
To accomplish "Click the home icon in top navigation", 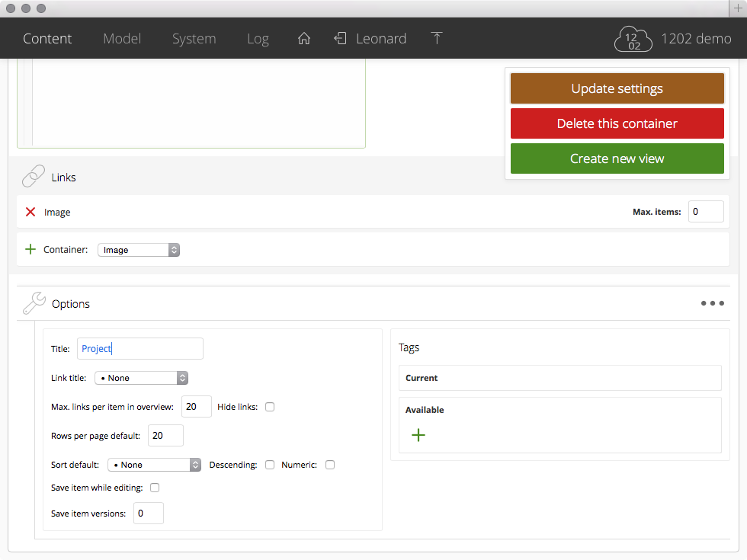I will tap(304, 39).
